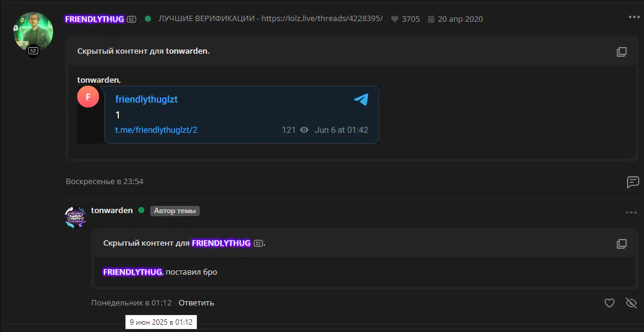The image size is (644, 332).
Task: Click the red F Telegram channel avatar
Action: 88,97
